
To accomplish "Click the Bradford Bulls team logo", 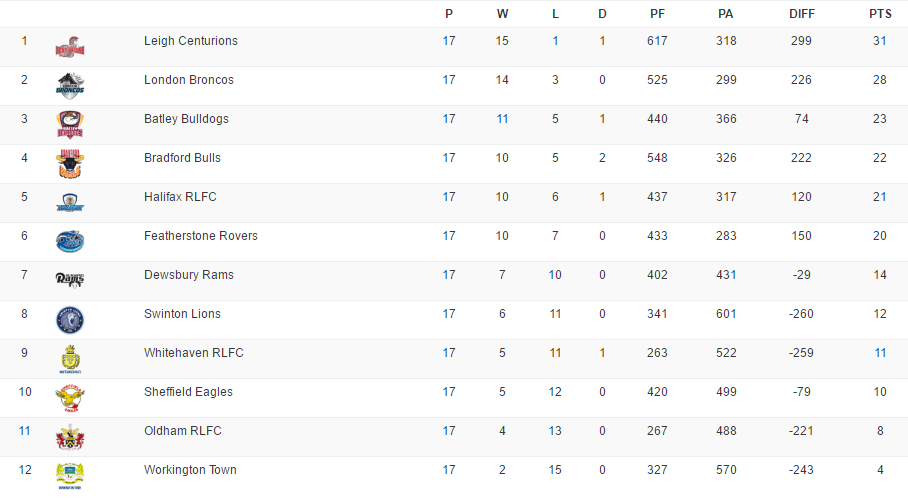I will [70, 163].
